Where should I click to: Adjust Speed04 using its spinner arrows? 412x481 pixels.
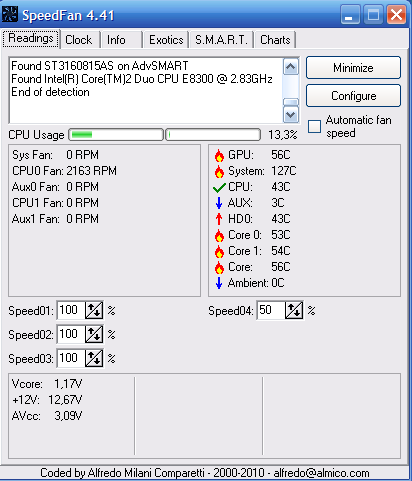tap(294, 311)
